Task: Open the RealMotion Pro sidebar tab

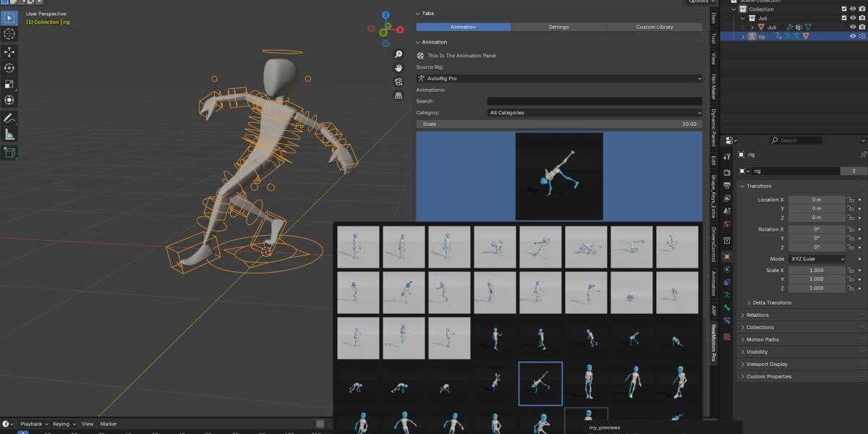Action: click(x=715, y=343)
